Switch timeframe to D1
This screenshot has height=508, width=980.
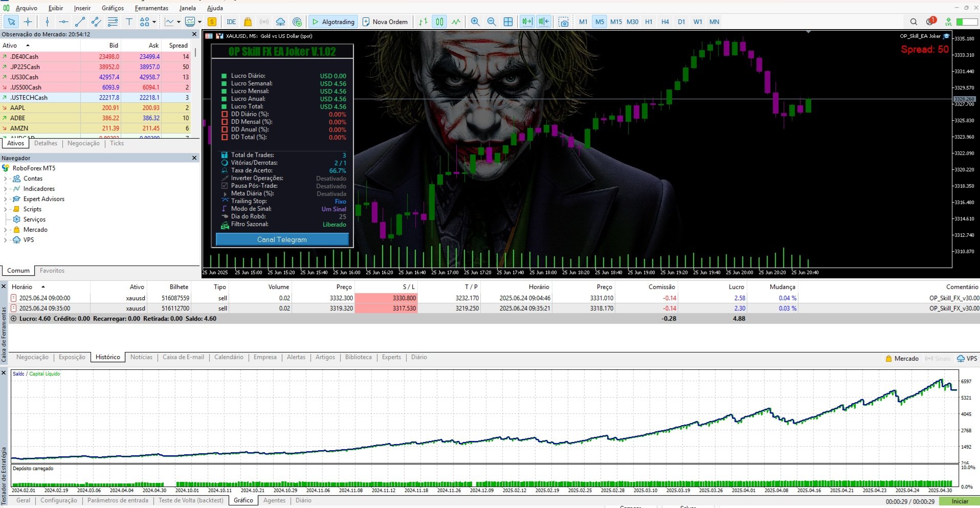(x=681, y=21)
